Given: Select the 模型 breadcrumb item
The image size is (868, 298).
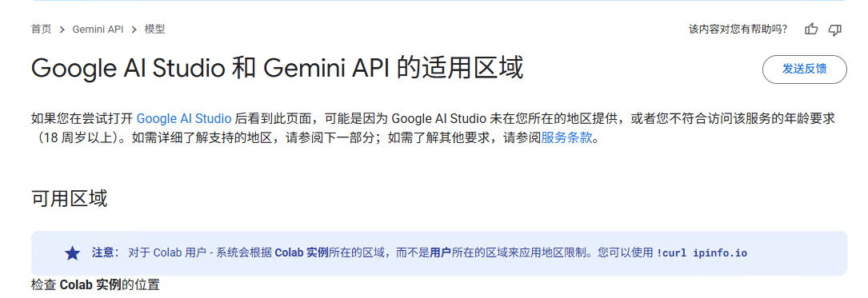Looking at the screenshot, I should click(x=155, y=30).
